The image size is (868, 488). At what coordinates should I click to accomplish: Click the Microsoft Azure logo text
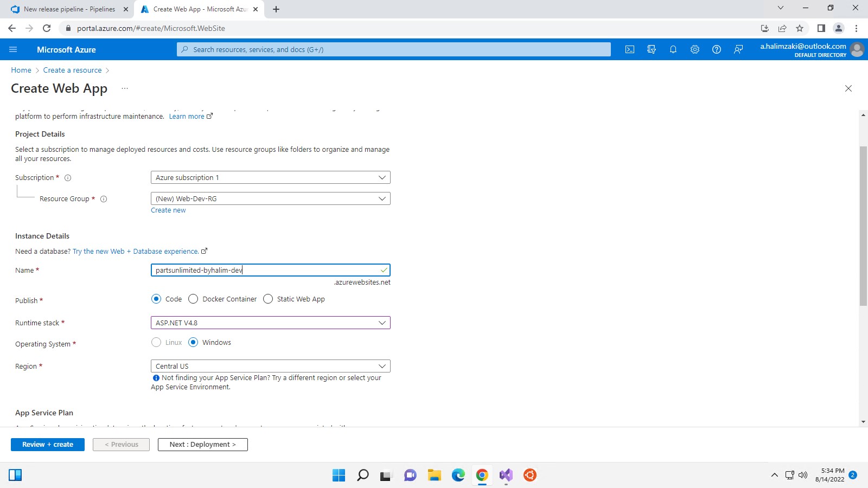[66, 49]
